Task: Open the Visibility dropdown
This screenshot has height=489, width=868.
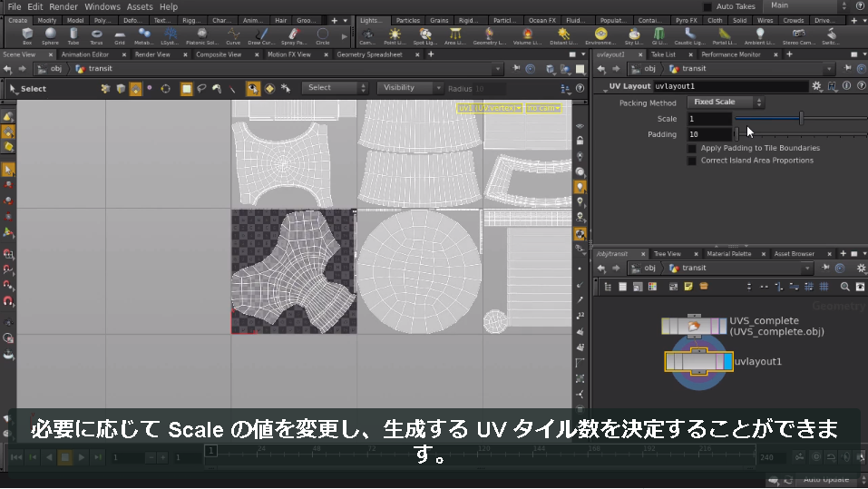Action: tap(410, 88)
